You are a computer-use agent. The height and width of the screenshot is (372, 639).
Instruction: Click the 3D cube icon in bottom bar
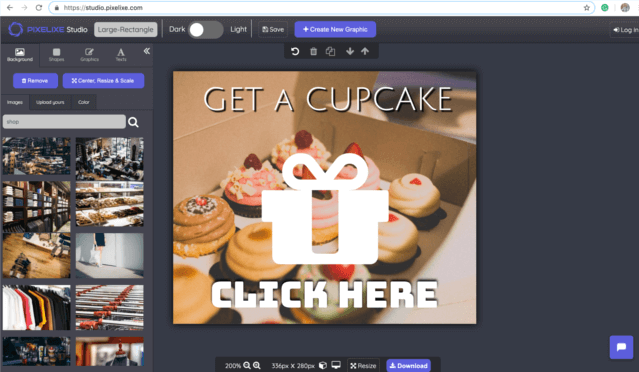coord(323,365)
